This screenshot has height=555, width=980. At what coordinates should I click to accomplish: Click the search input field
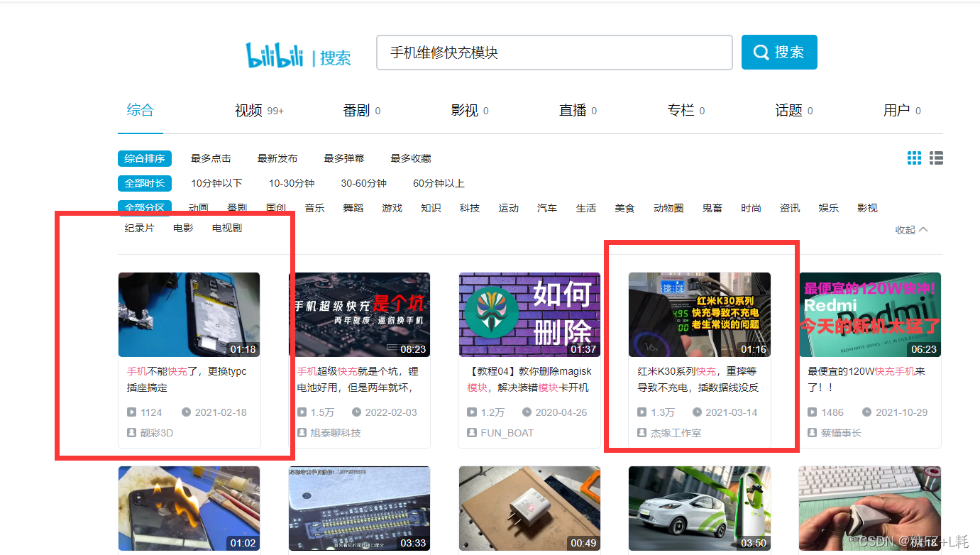tap(554, 53)
